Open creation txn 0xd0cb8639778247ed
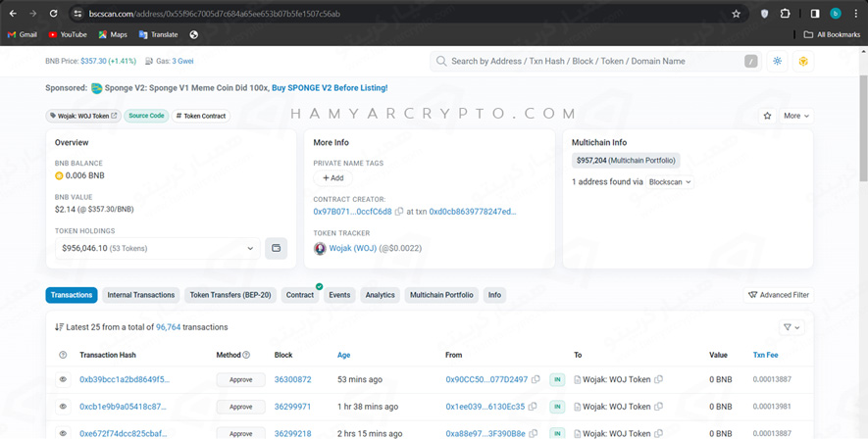This screenshot has width=868, height=439. click(x=472, y=212)
